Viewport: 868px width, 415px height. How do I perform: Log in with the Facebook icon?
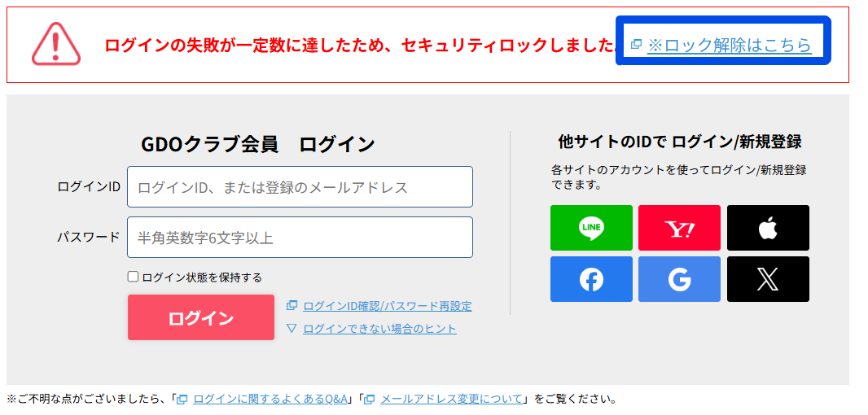tap(591, 279)
